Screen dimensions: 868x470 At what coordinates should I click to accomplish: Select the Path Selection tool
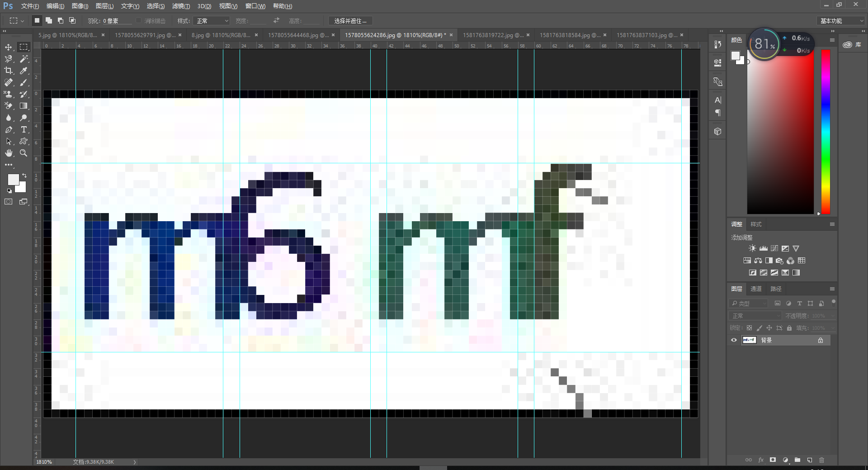tap(9, 141)
